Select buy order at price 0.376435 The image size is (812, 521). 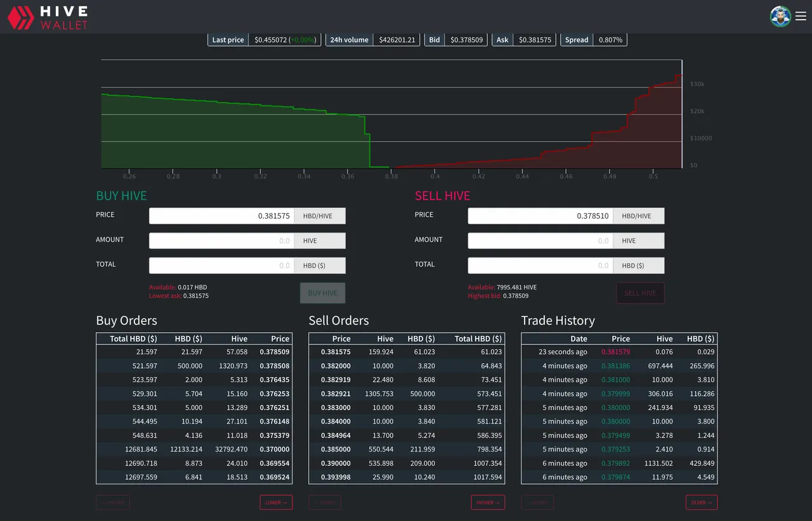click(x=194, y=380)
